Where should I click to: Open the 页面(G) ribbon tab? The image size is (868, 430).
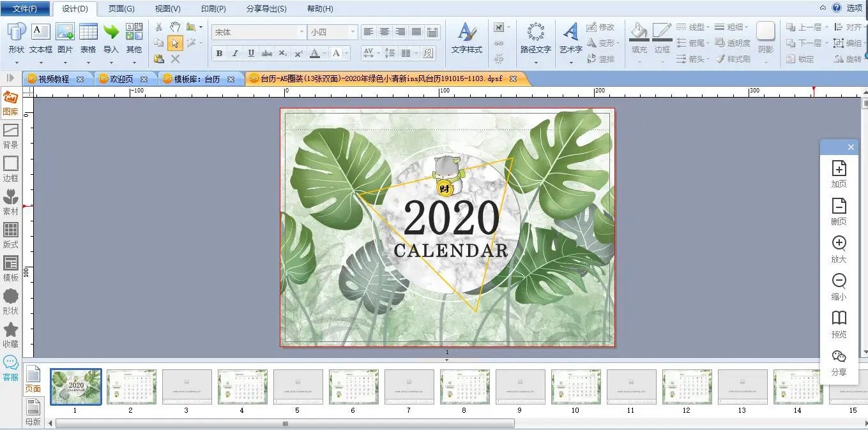(121, 9)
